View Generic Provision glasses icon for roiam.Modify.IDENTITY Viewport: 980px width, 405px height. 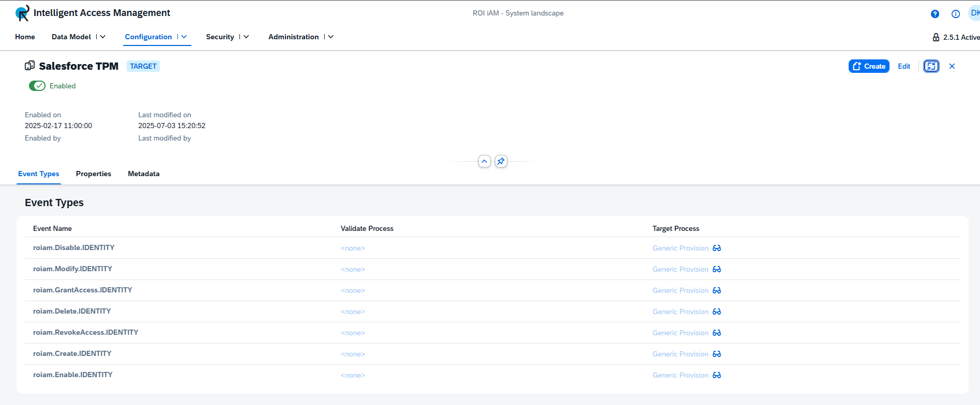click(717, 269)
